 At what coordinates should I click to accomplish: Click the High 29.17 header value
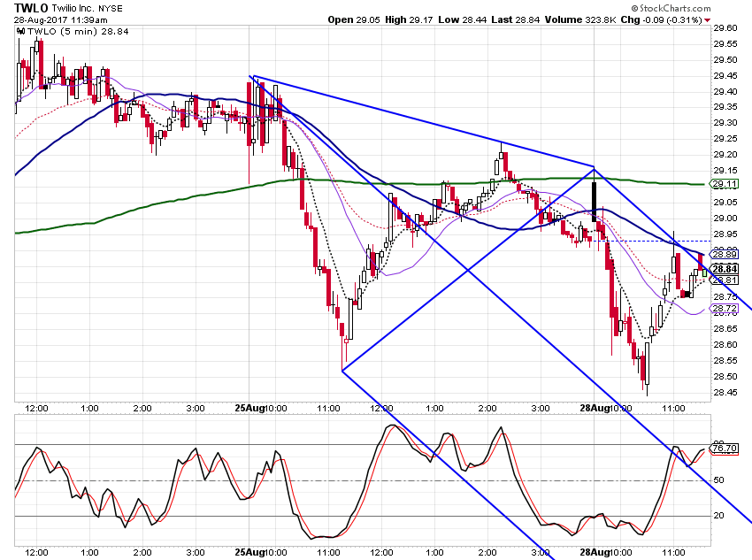409,20
